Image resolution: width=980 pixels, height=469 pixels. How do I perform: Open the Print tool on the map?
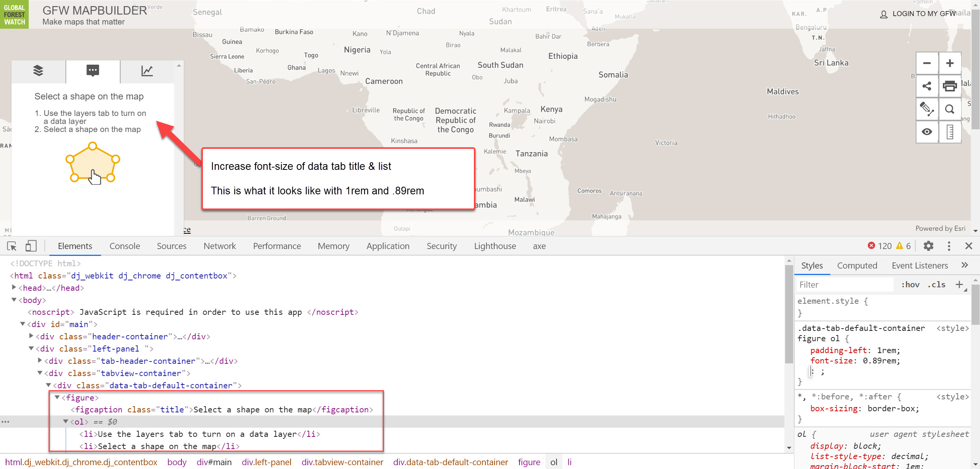click(950, 86)
